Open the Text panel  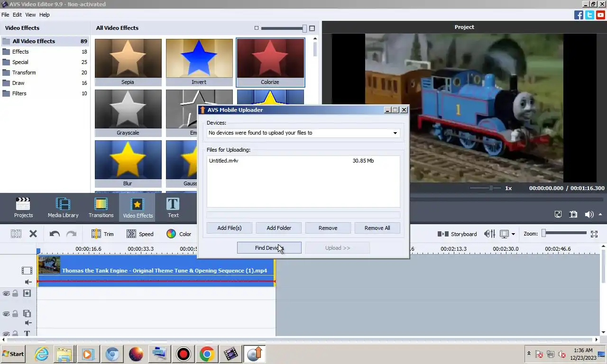[173, 208]
